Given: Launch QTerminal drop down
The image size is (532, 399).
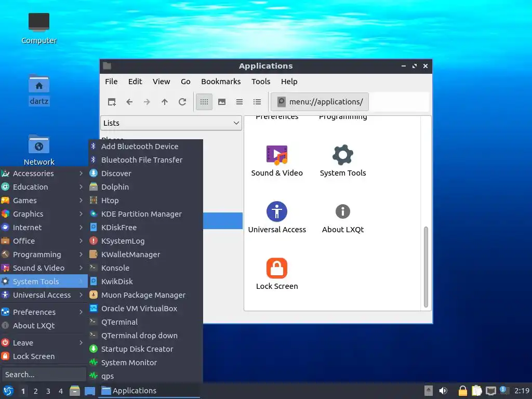Looking at the screenshot, I should point(145,336).
